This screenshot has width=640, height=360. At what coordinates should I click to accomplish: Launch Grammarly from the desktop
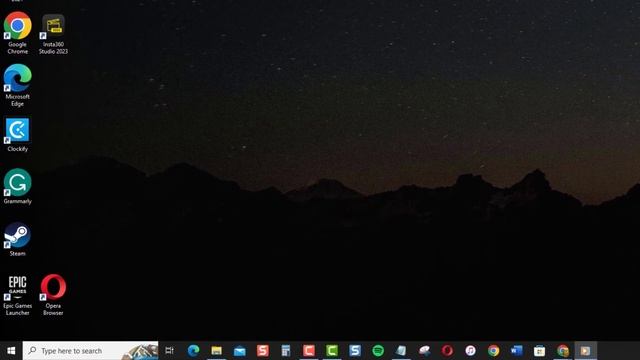[x=18, y=186]
